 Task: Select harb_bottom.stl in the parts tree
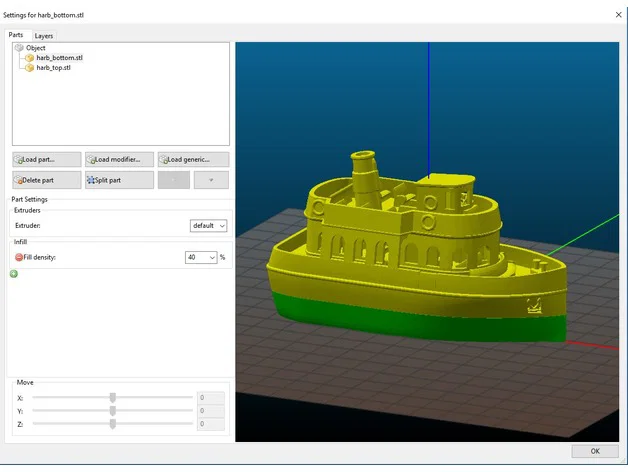pos(59,58)
